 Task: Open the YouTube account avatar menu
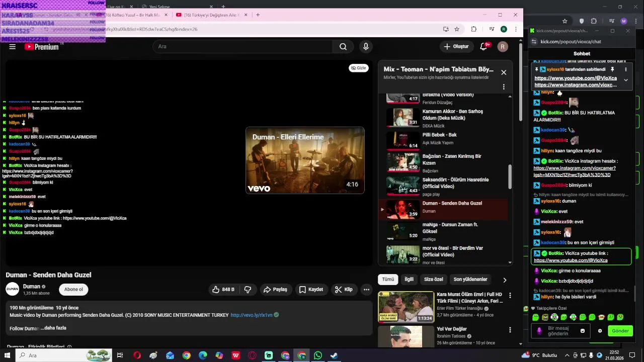click(503, 47)
